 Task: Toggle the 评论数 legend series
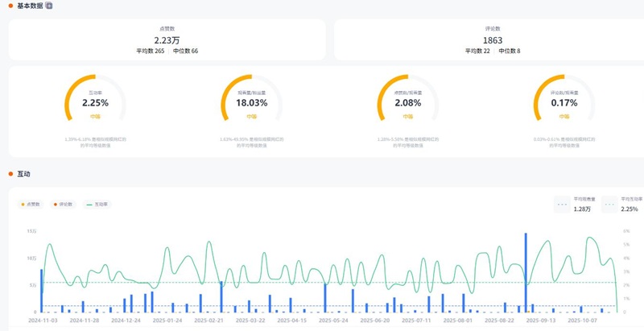pyautogui.click(x=62, y=205)
